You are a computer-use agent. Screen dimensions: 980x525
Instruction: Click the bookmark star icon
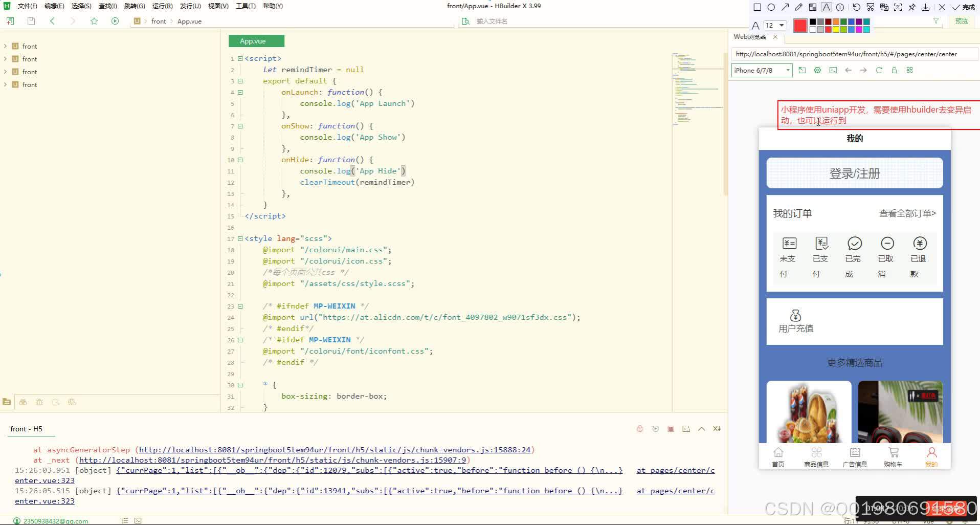coord(94,21)
